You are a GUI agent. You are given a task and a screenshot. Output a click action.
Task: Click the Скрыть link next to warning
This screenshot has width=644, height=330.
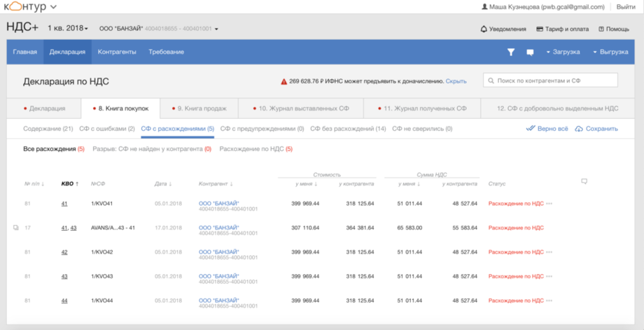coord(456,81)
